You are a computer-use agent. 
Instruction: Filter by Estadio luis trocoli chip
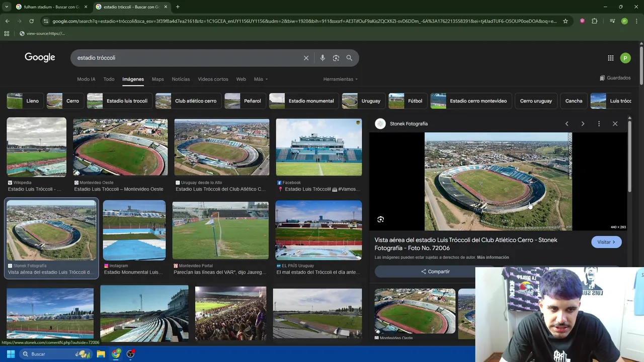pyautogui.click(x=119, y=101)
